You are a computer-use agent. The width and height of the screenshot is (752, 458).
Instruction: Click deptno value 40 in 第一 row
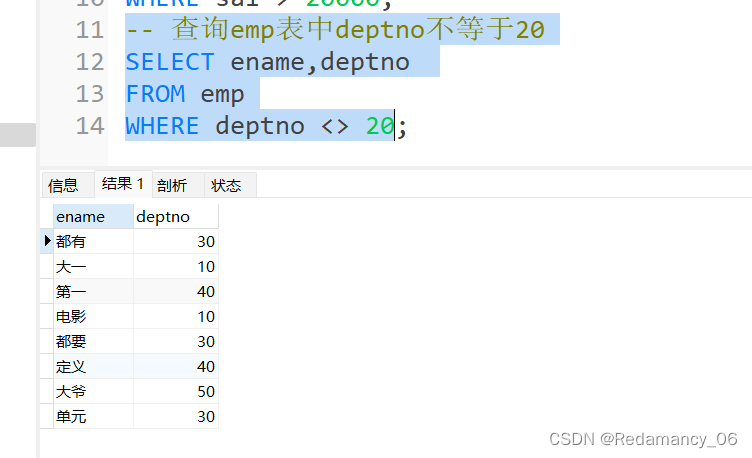tap(176, 291)
